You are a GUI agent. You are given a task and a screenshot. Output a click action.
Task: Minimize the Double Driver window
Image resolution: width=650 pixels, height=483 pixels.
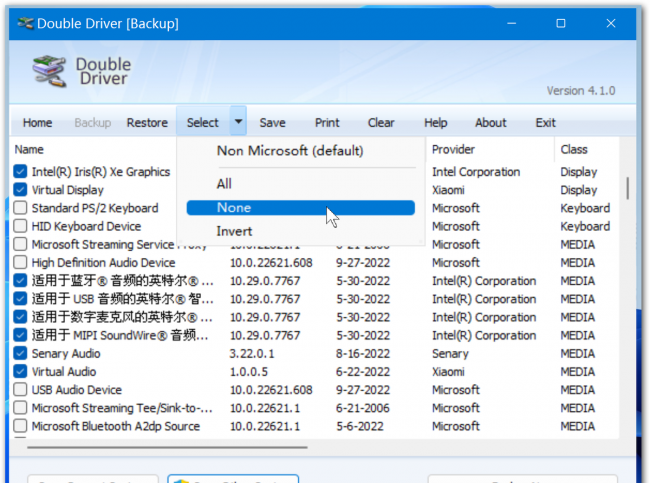click(x=512, y=23)
